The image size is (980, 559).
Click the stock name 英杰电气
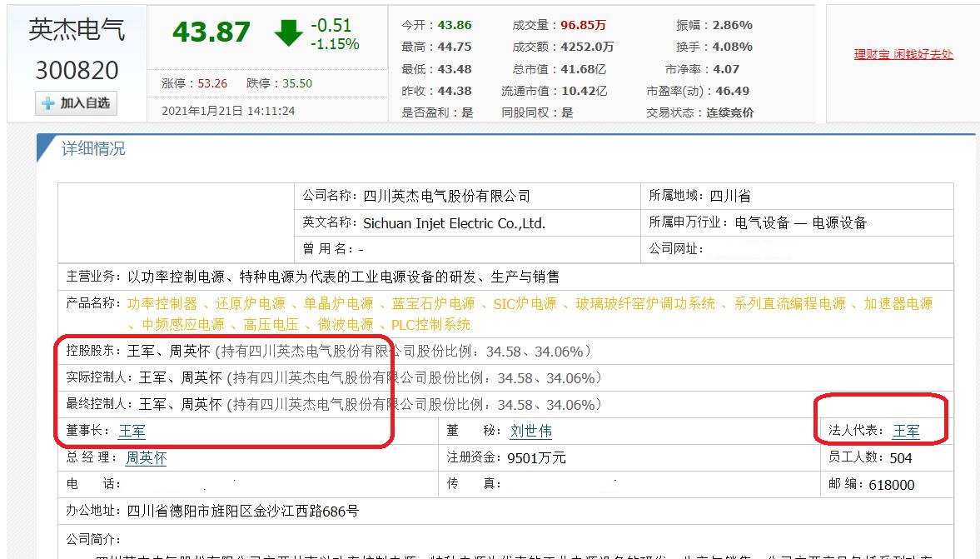click(x=77, y=29)
